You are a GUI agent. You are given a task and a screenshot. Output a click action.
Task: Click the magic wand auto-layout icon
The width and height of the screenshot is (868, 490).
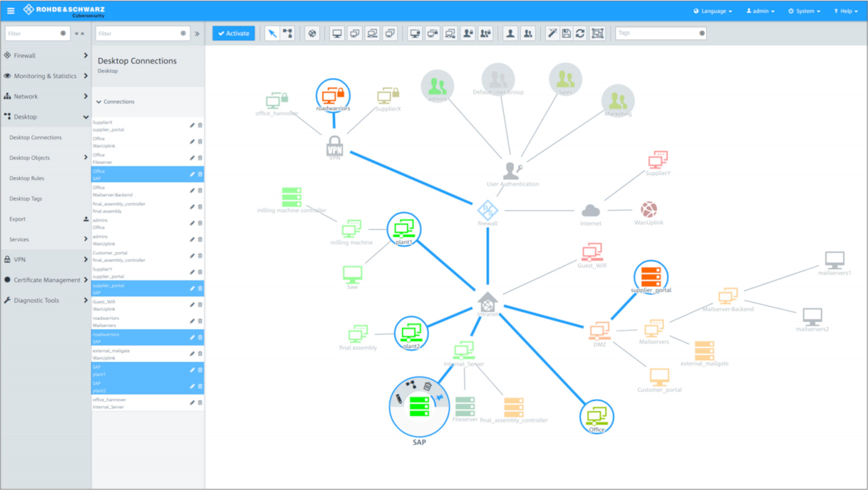click(x=552, y=33)
